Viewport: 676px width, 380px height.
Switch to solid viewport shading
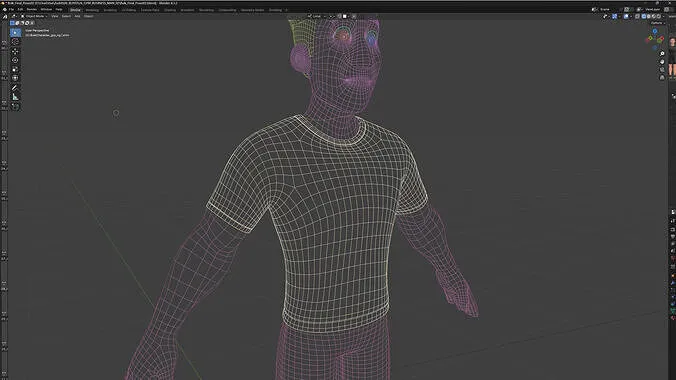pos(649,16)
